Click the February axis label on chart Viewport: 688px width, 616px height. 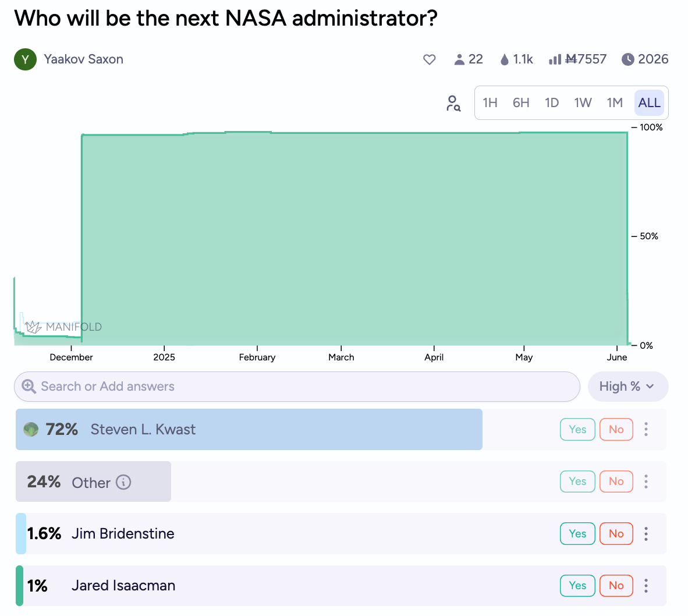tap(257, 357)
